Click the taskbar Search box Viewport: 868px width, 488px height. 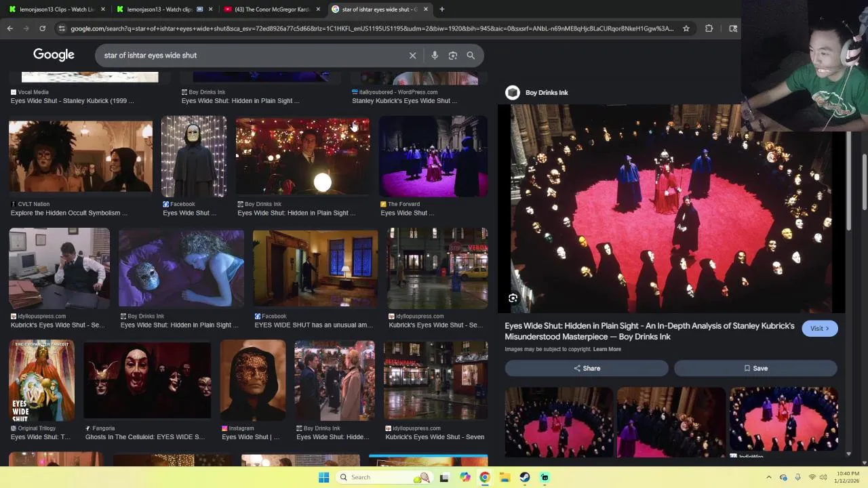coord(385,477)
